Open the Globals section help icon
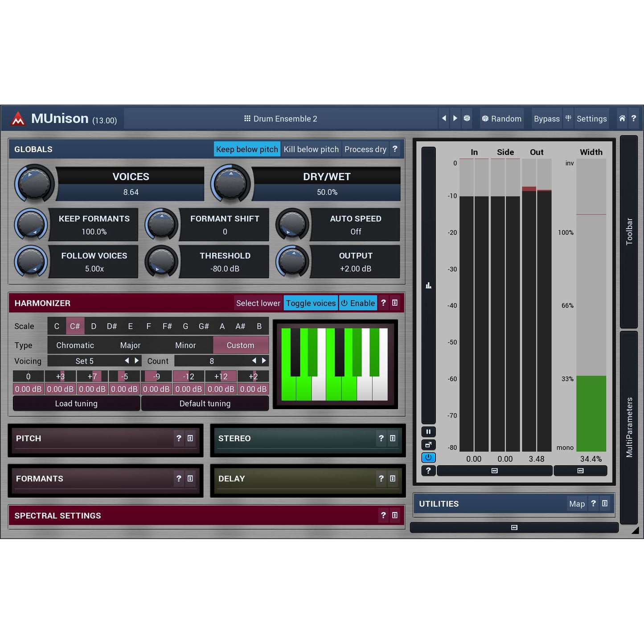 395,149
